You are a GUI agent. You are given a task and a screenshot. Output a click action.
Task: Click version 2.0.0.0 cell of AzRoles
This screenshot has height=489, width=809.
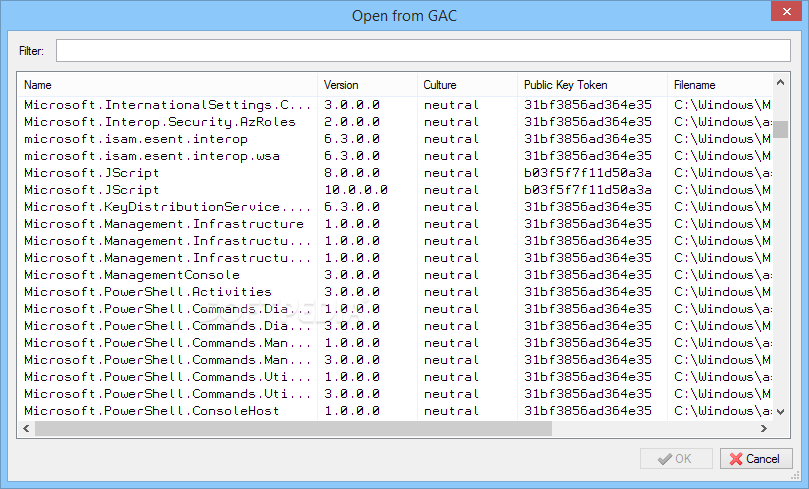[352, 122]
